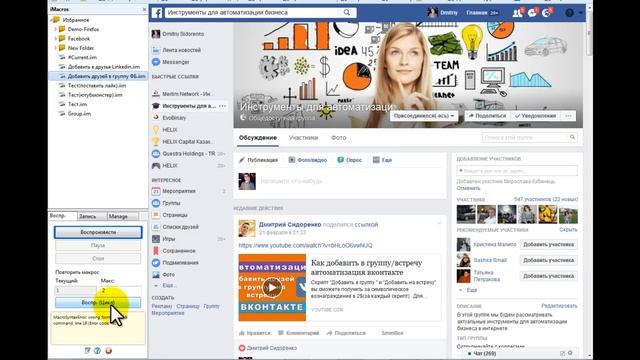Open options dots next to Инструменты shortcut

(x=222, y=106)
